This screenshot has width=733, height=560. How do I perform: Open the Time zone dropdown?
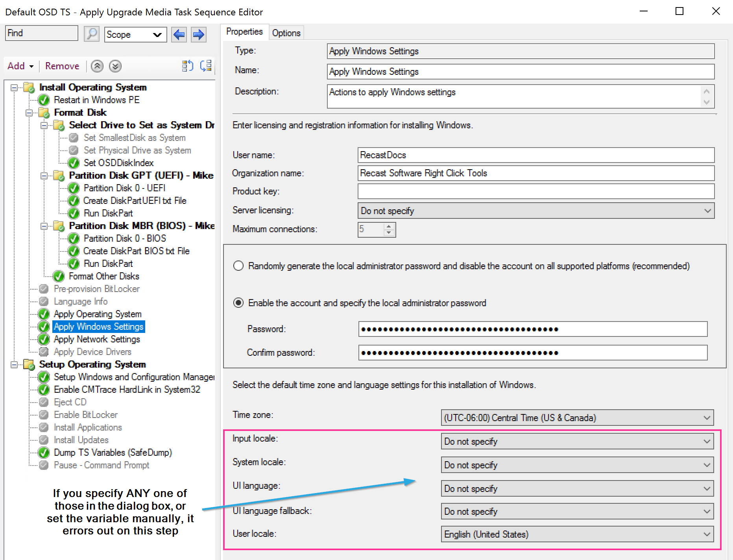coord(707,418)
